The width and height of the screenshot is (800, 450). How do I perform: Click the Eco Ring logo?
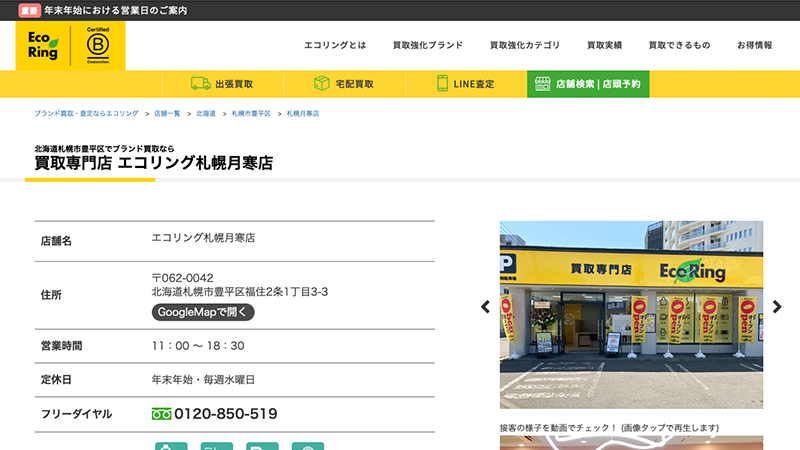coord(43,46)
